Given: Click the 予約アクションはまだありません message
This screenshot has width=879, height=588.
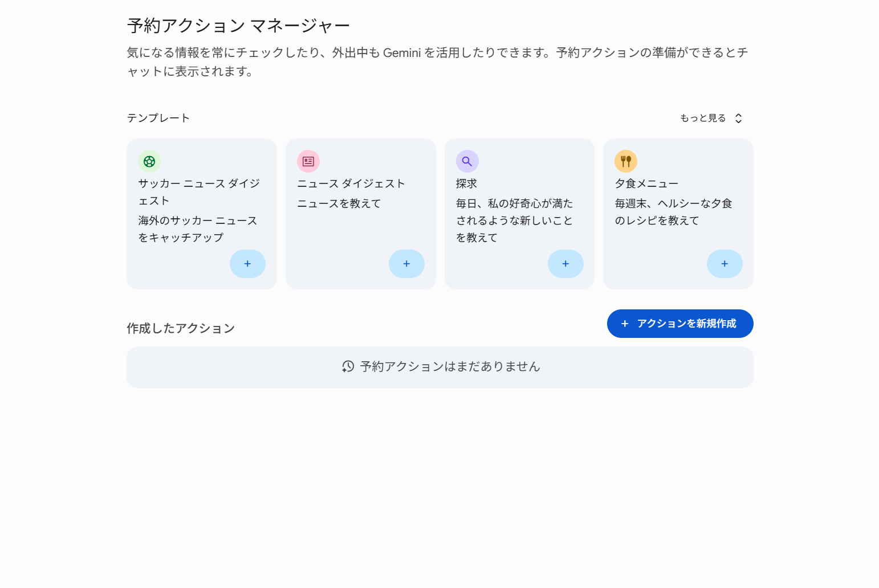Looking at the screenshot, I should pos(450,366).
